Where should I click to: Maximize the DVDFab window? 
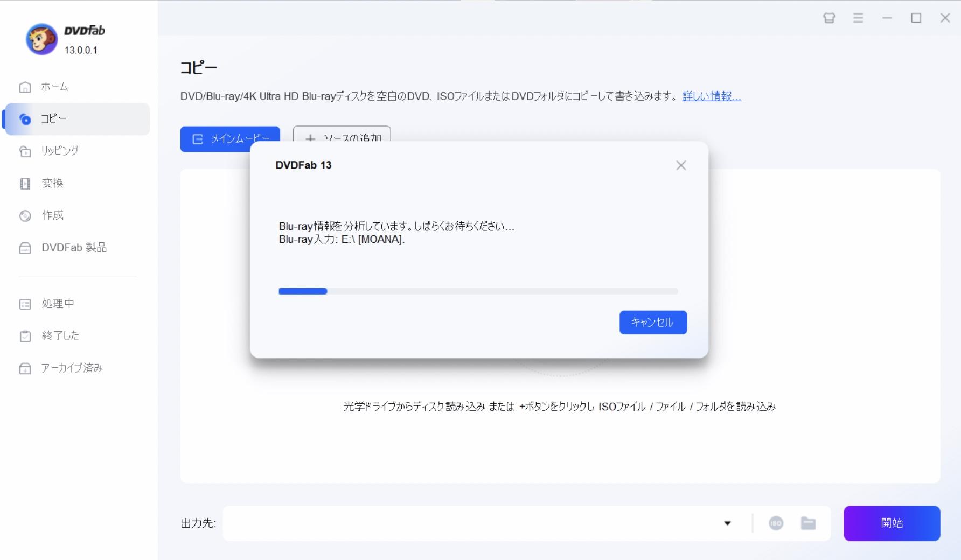point(916,18)
